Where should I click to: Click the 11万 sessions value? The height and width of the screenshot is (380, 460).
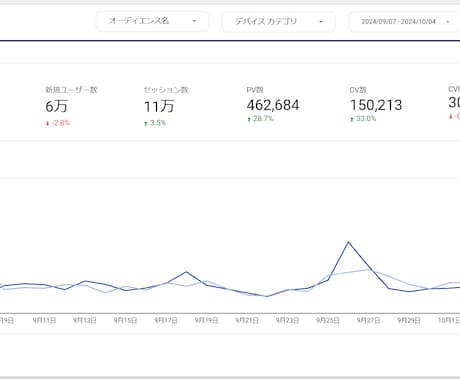(x=159, y=107)
